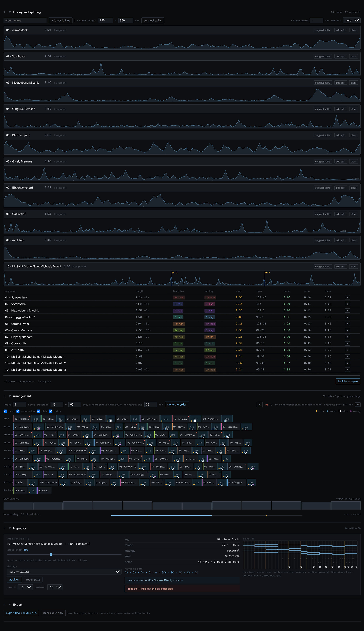This screenshot has height=631, width=364.
Task: Play the 05 - Strotha Tynhe segment preview
Action: click(347, 324)
